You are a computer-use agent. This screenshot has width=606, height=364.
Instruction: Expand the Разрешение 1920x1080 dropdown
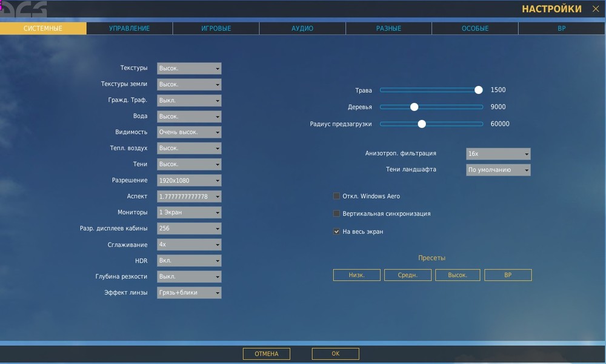point(189,180)
